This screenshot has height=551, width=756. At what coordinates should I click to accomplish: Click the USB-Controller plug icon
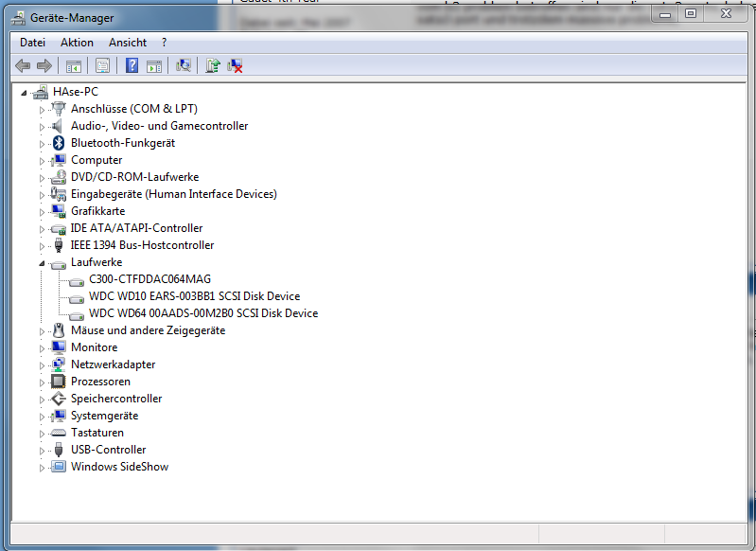59,450
